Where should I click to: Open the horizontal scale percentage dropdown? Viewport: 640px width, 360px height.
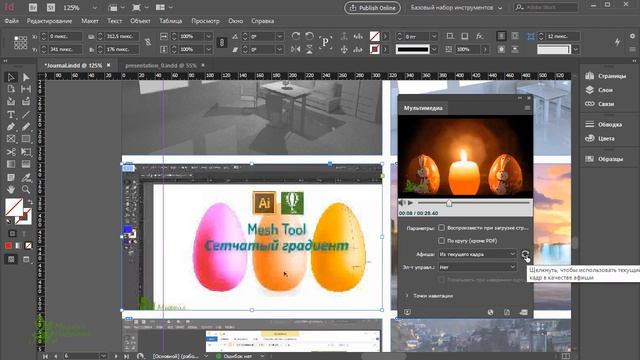point(209,37)
